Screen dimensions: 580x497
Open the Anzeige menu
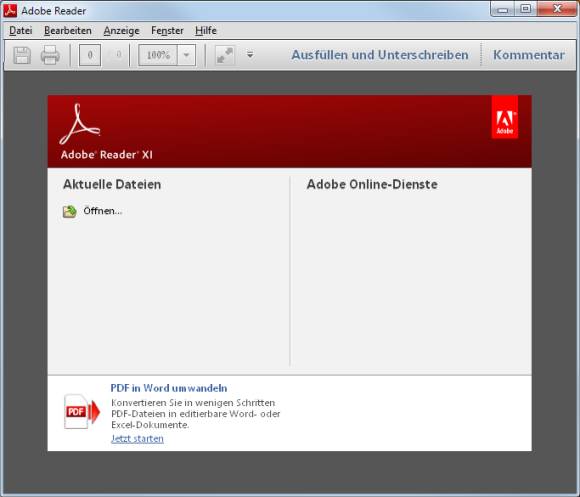click(121, 30)
